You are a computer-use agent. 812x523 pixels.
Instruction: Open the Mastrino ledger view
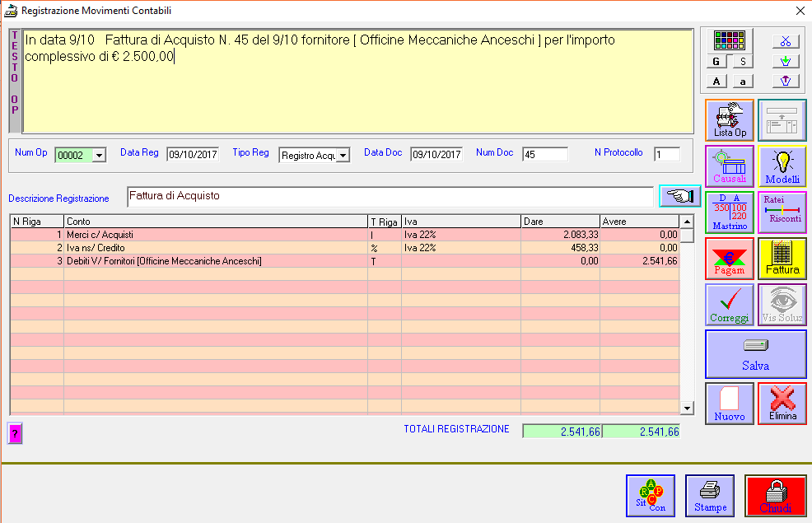[x=730, y=212]
